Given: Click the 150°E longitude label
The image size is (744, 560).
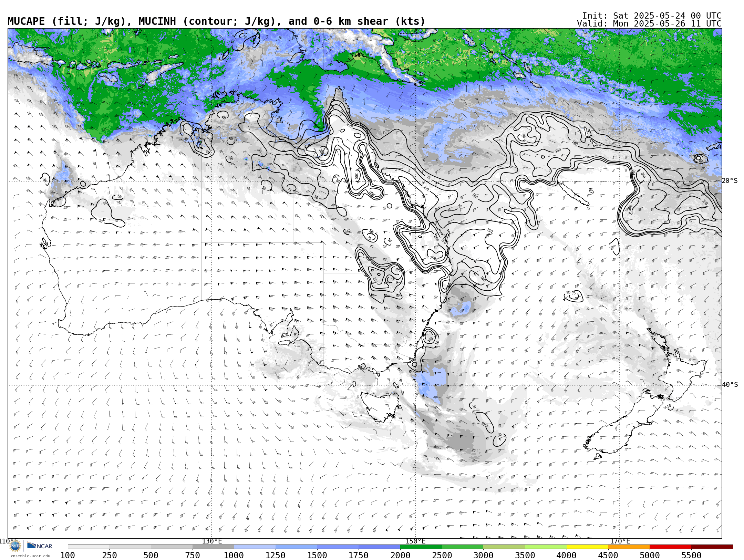Looking at the screenshot, I should (x=416, y=541).
